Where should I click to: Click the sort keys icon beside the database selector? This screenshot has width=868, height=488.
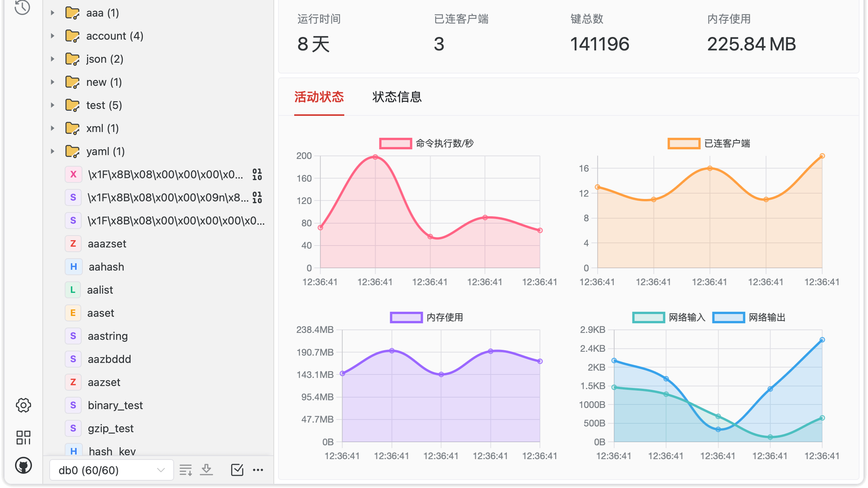pyautogui.click(x=185, y=470)
